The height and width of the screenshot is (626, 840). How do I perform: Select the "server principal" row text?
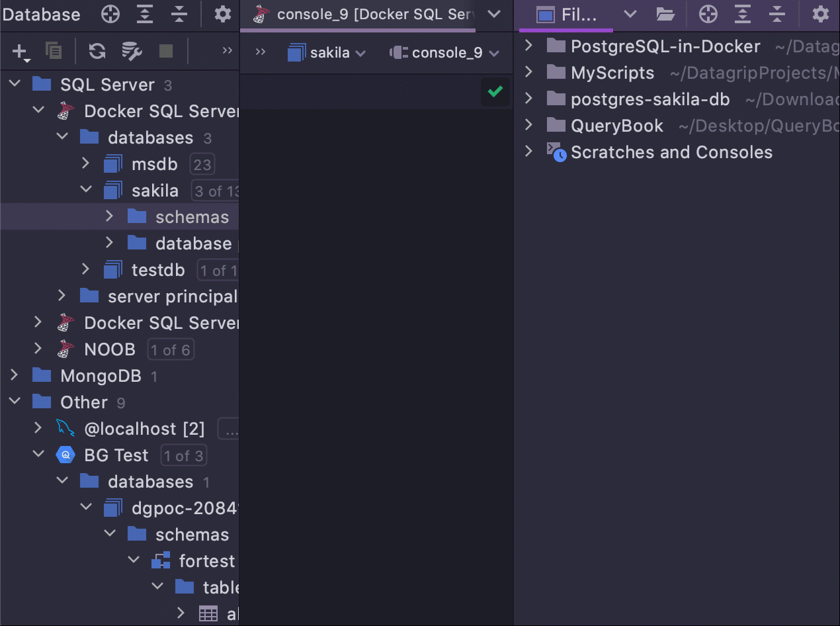pyautogui.click(x=173, y=296)
